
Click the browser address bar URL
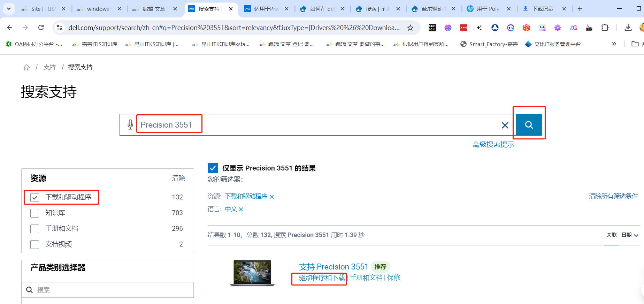[x=234, y=28]
